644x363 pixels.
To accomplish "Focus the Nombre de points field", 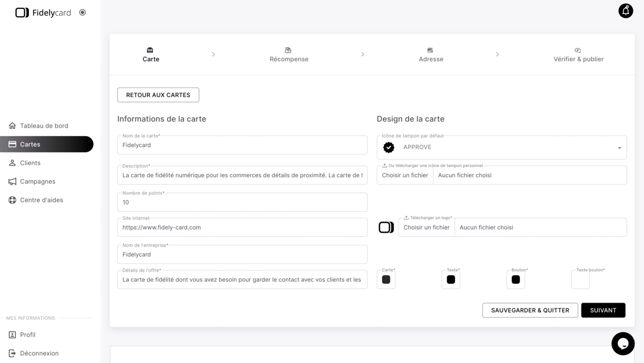I will pos(243,202).
